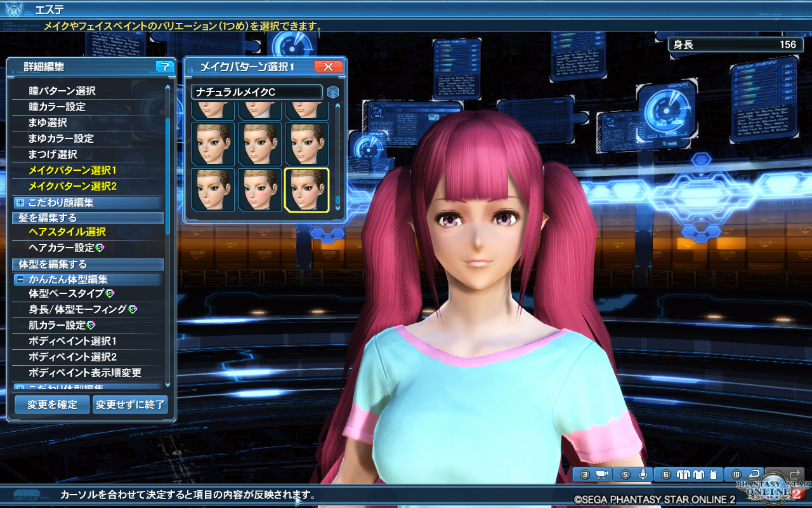Open メイクパターン選択1 in the list

point(88,170)
